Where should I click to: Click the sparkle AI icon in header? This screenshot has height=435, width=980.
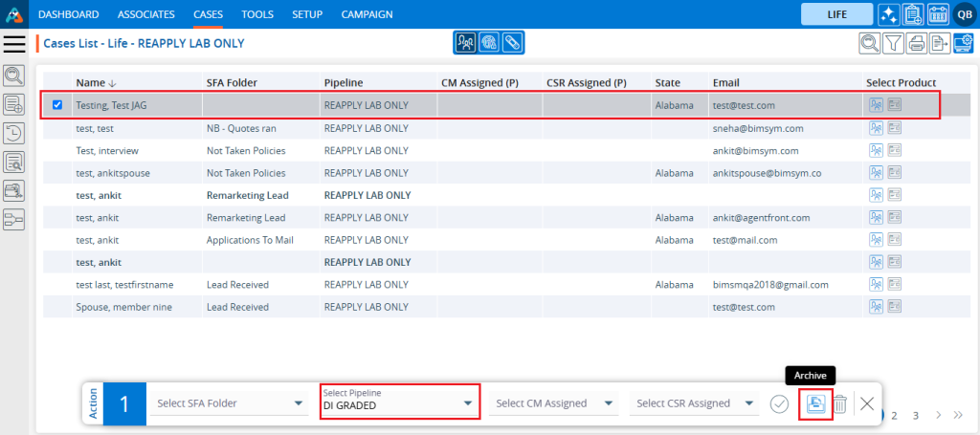point(888,14)
